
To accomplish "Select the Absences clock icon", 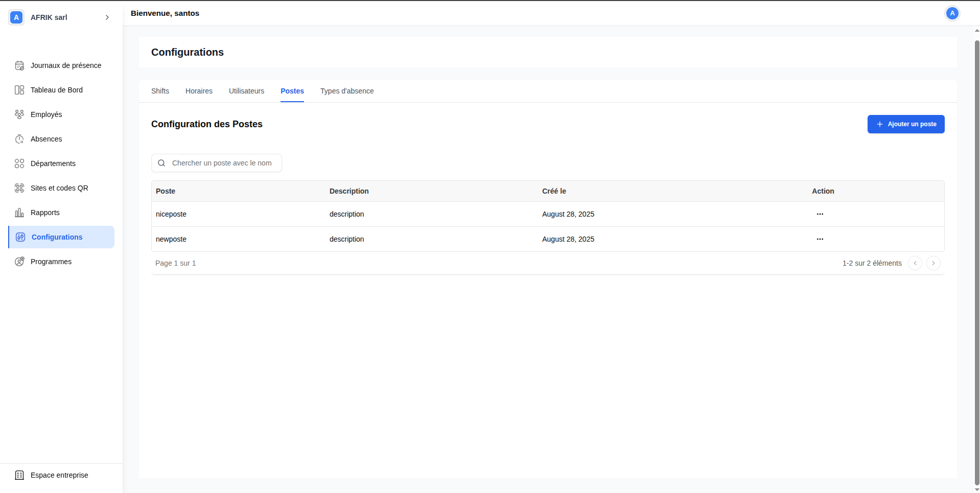I will [x=19, y=139].
